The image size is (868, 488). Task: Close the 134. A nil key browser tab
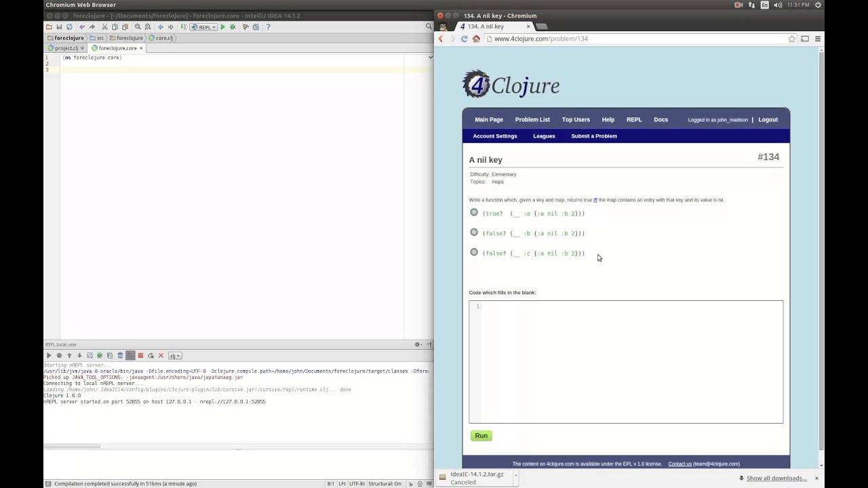[528, 26]
